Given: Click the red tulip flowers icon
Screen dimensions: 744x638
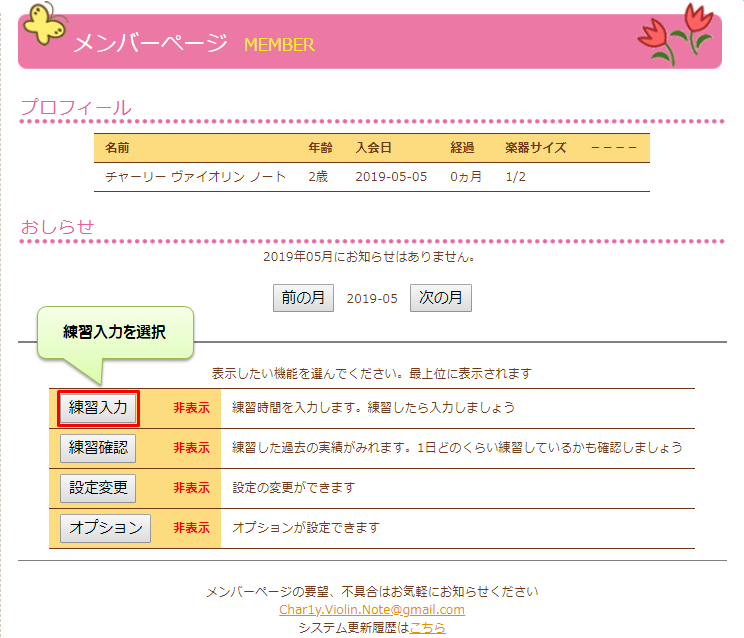Looking at the screenshot, I should [675, 33].
